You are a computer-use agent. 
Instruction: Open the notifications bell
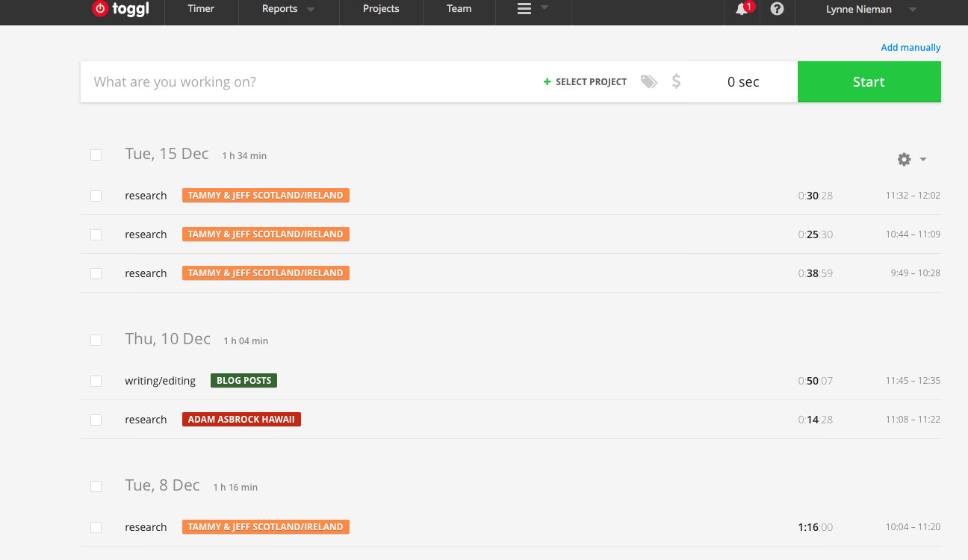(x=742, y=9)
